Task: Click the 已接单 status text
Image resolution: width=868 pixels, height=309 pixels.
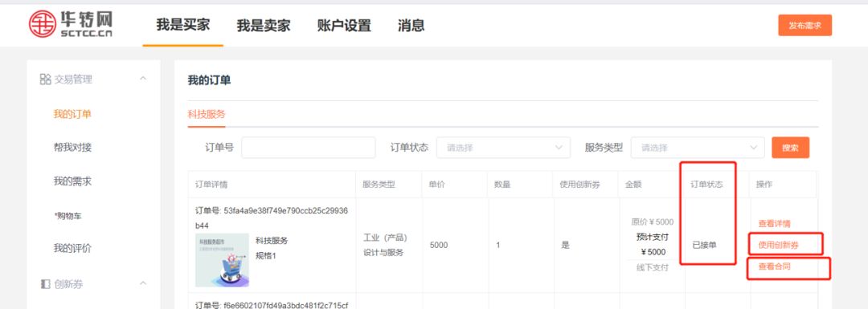Action: pos(704,245)
